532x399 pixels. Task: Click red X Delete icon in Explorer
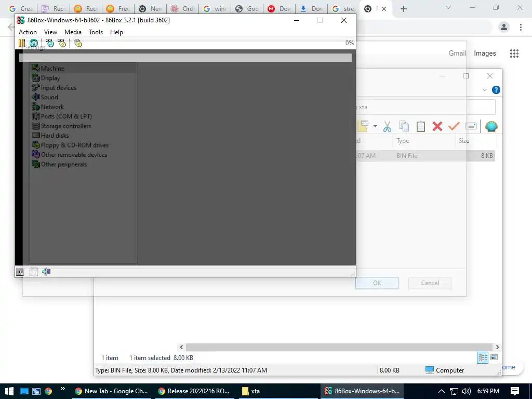pyautogui.click(x=437, y=126)
